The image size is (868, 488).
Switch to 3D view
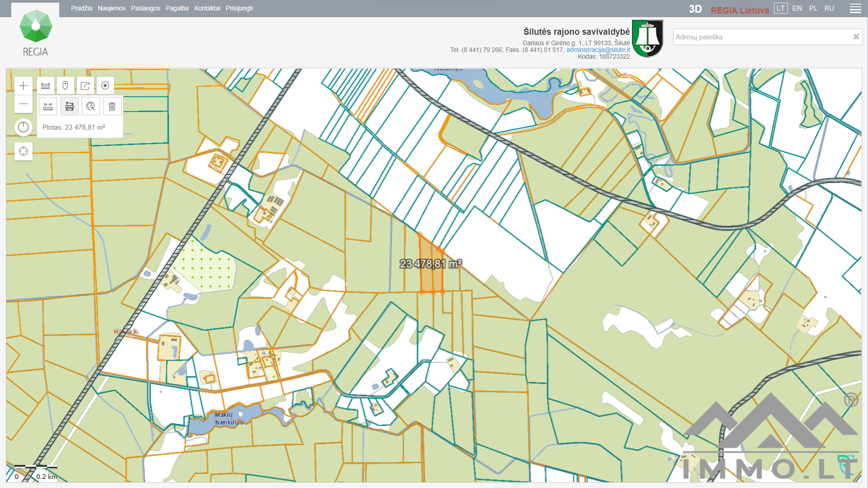pyautogui.click(x=695, y=9)
